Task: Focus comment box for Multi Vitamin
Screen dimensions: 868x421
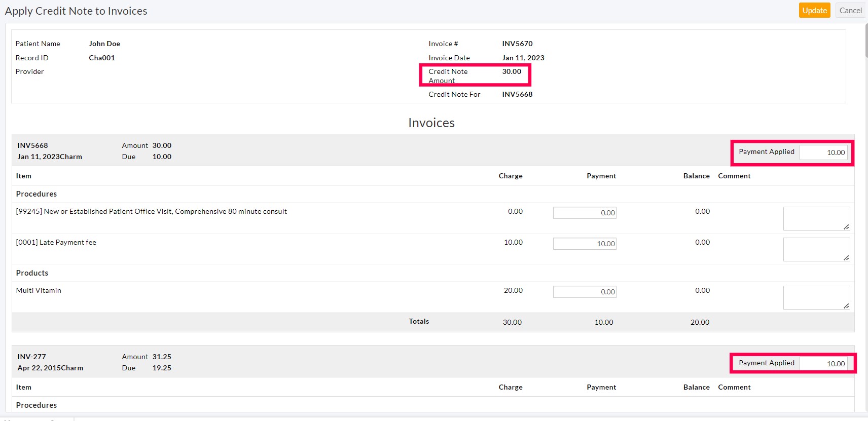Action: point(816,297)
